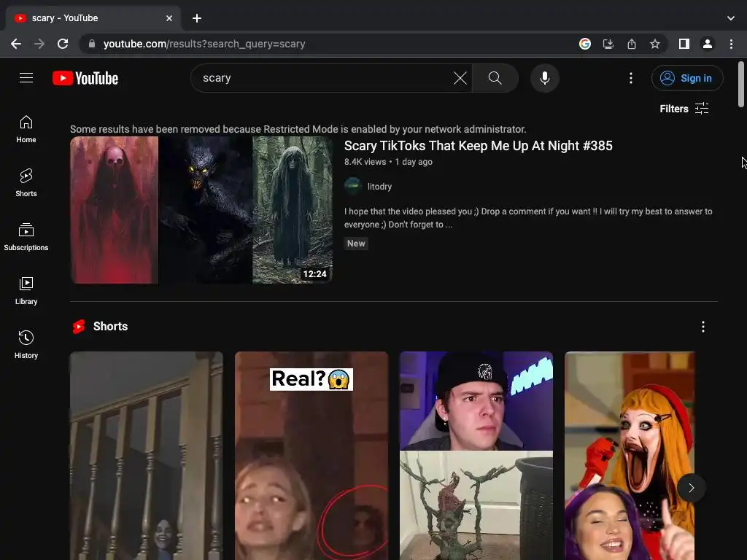Click the browser forward arrow

[x=39, y=44]
